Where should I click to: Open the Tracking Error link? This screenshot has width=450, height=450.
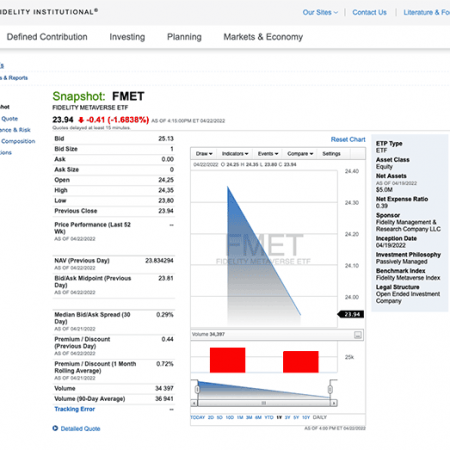pos(75,409)
